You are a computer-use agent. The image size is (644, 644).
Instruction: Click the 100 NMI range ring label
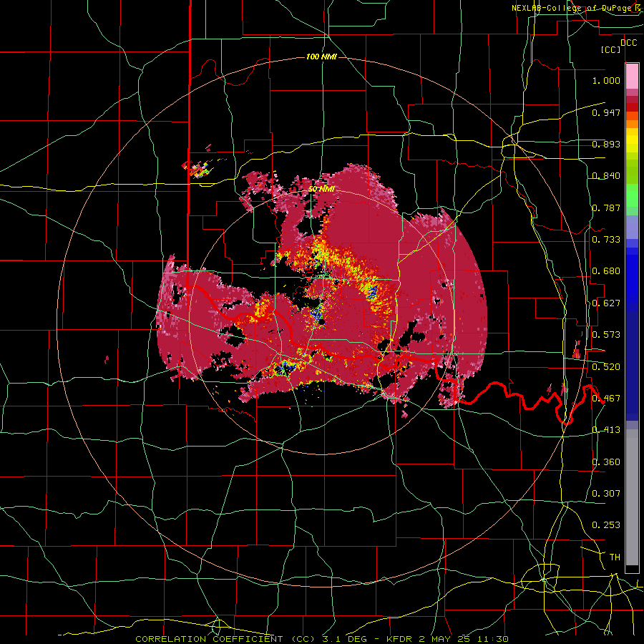click(321, 57)
